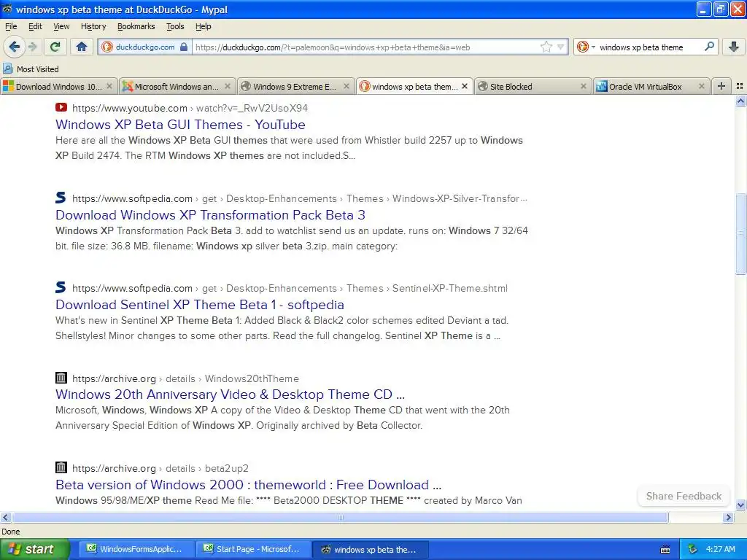
Task: Switch to Start Page - Microsof... taskbar window
Action: tap(252, 550)
